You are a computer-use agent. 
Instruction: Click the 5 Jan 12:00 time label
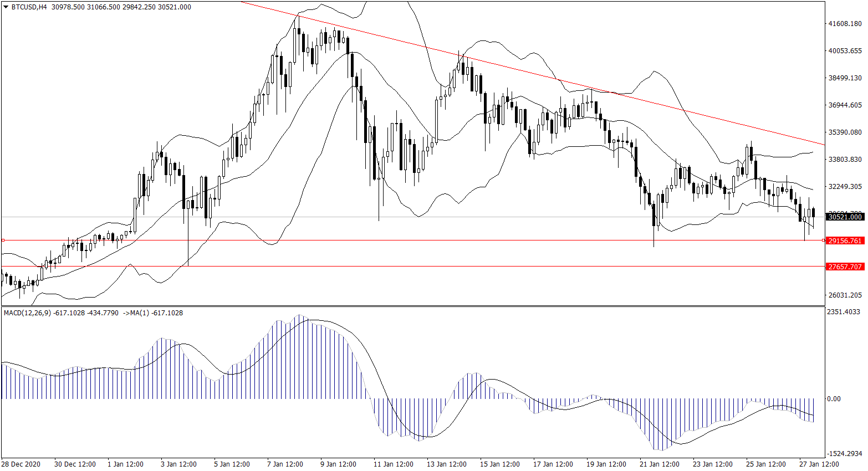tap(232, 464)
